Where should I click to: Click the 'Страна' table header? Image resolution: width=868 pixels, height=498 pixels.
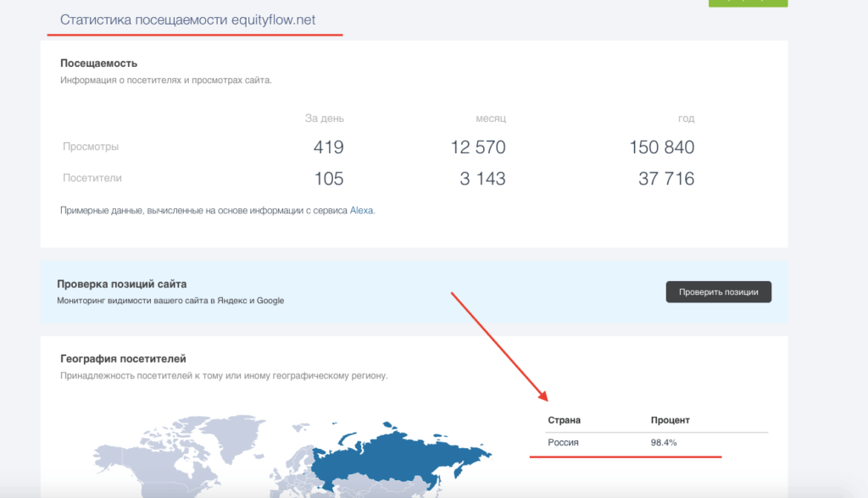tap(564, 419)
